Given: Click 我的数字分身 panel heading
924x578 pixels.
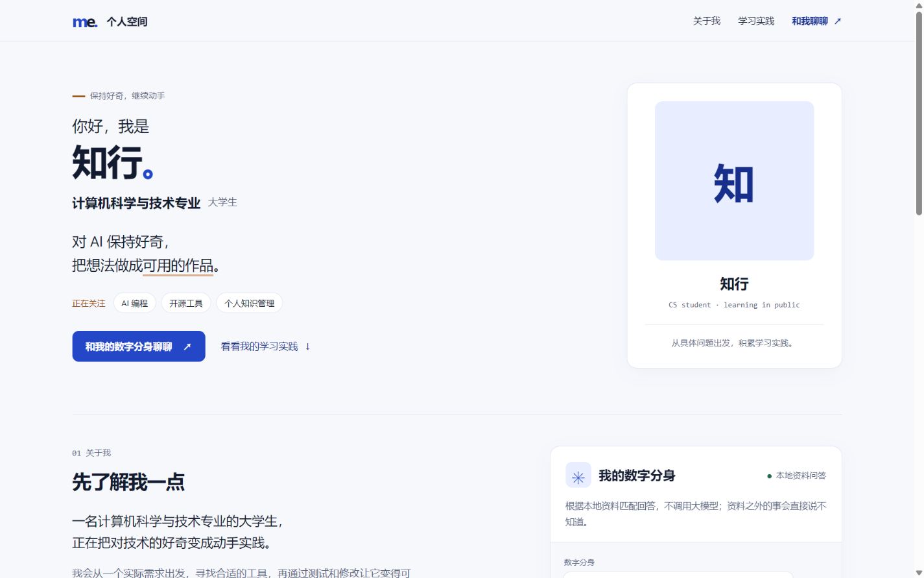Looking at the screenshot, I should (637, 476).
